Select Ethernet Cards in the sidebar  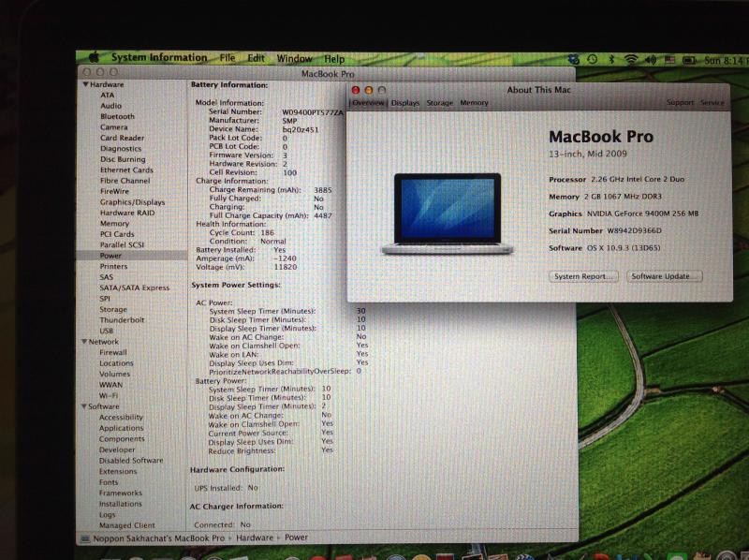pyautogui.click(x=126, y=169)
